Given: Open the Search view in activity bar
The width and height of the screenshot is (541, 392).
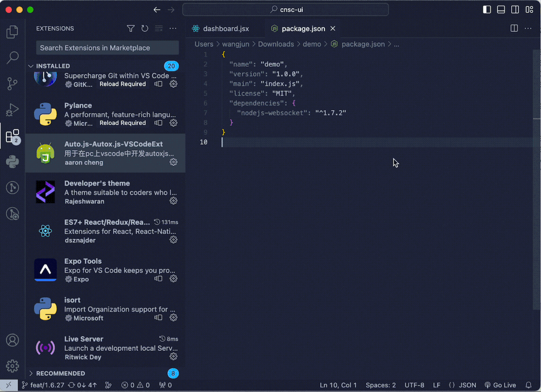Looking at the screenshot, I should 12,58.
